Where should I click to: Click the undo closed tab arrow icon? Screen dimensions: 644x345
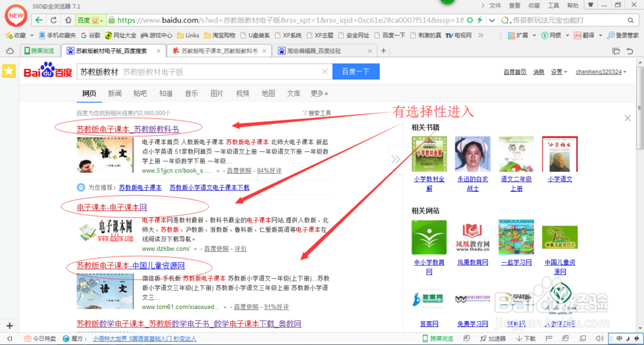pos(629,51)
